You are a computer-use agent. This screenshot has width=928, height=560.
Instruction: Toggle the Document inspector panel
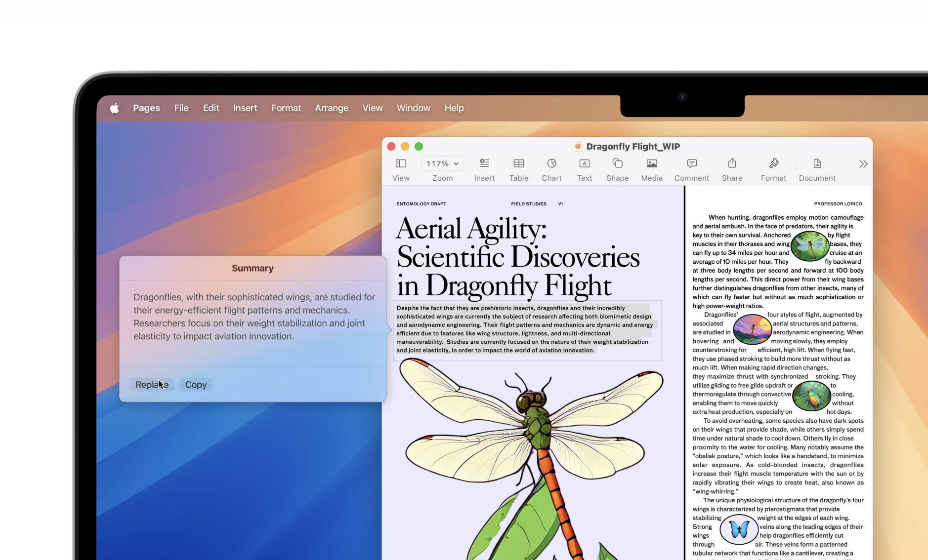tap(817, 163)
